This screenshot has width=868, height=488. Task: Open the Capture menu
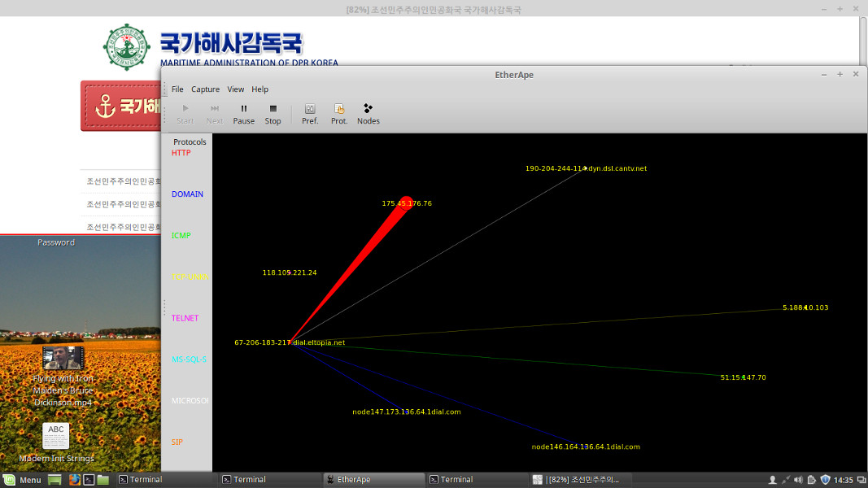click(x=205, y=89)
